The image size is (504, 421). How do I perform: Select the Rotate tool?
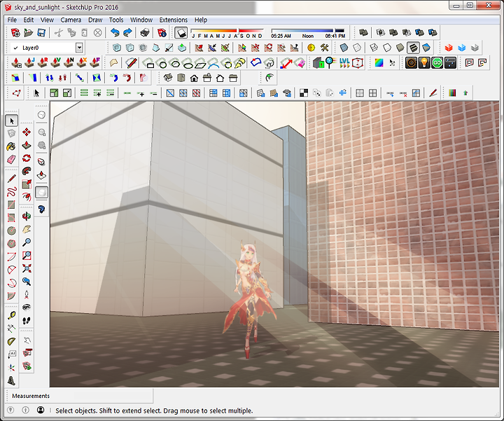click(x=27, y=158)
